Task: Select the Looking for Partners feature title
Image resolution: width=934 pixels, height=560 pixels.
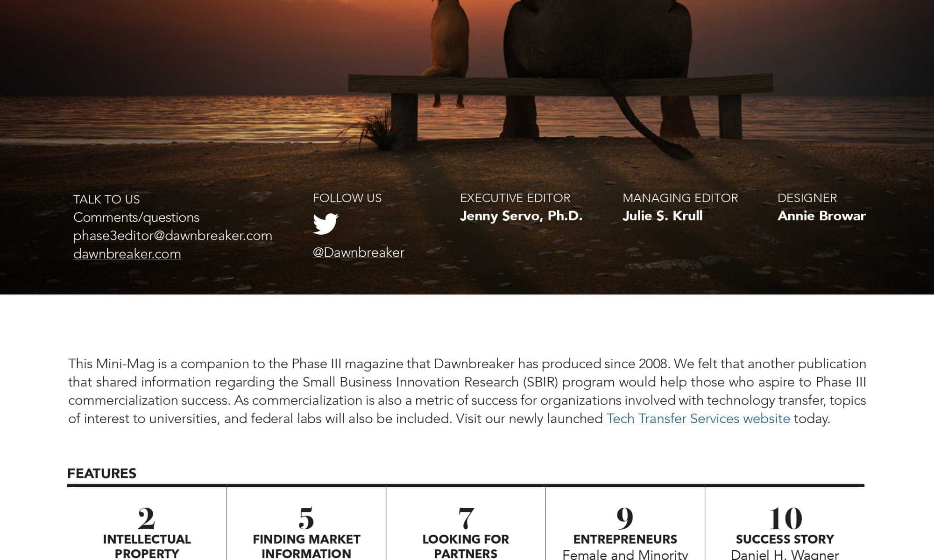Action: coord(466,546)
